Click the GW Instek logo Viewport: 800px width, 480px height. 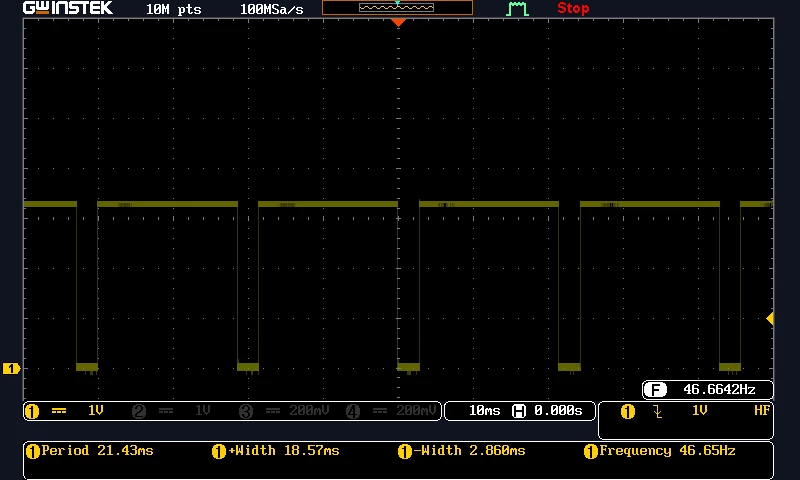point(67,8)
